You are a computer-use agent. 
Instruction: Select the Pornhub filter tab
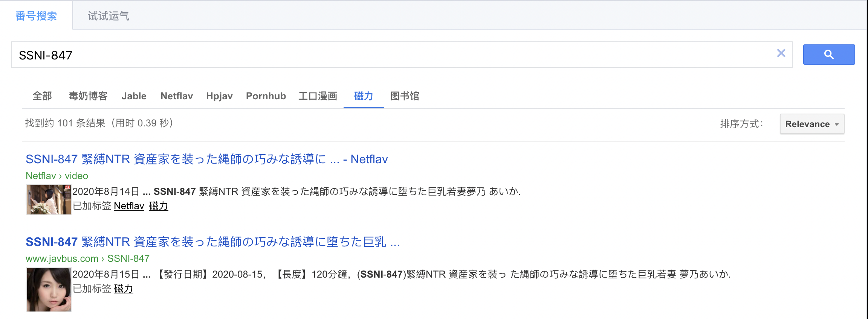point(266,96)
